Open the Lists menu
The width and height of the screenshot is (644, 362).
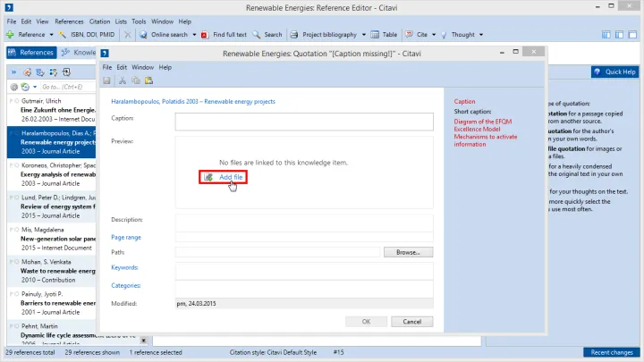121,21
